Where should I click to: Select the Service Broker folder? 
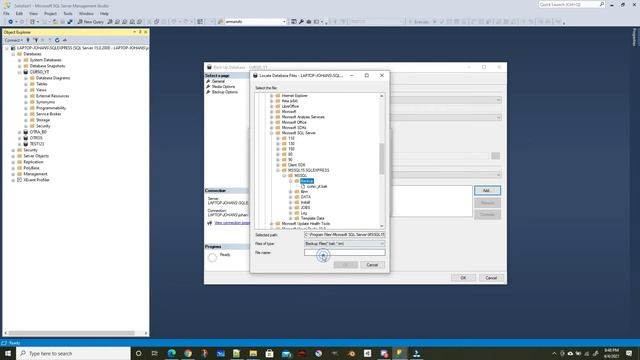(48, 114)
